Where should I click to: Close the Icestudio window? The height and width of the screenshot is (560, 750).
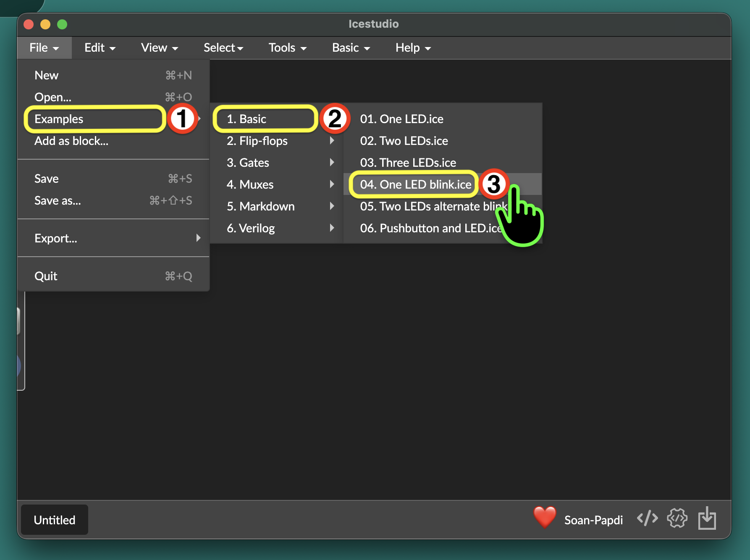pos(29,24)
